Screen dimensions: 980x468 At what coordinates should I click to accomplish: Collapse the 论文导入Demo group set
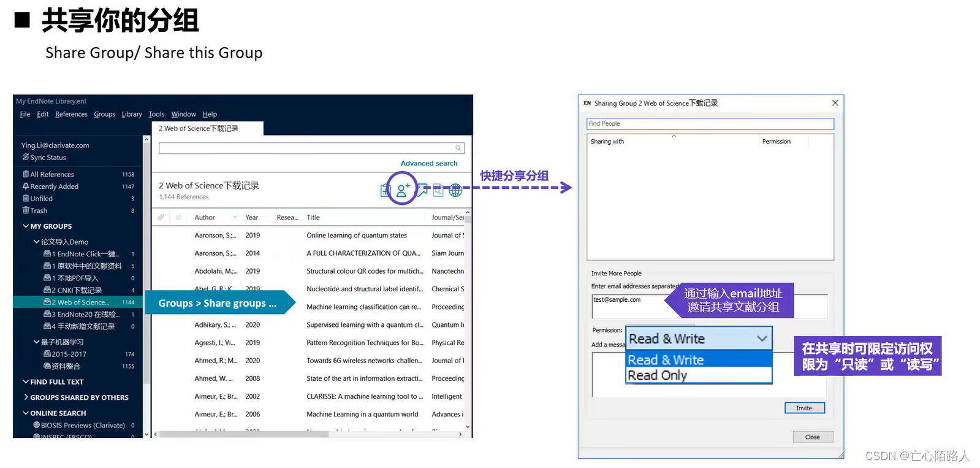pos(37,242)
